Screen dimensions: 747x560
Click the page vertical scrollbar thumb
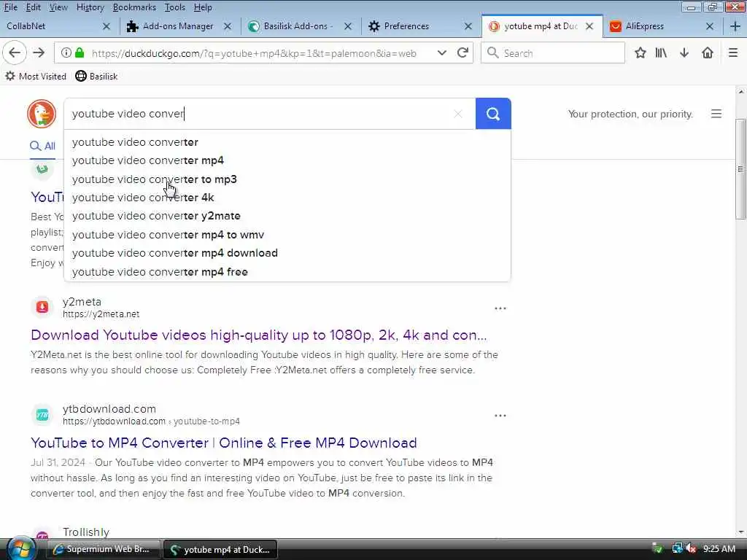[741, 168]
